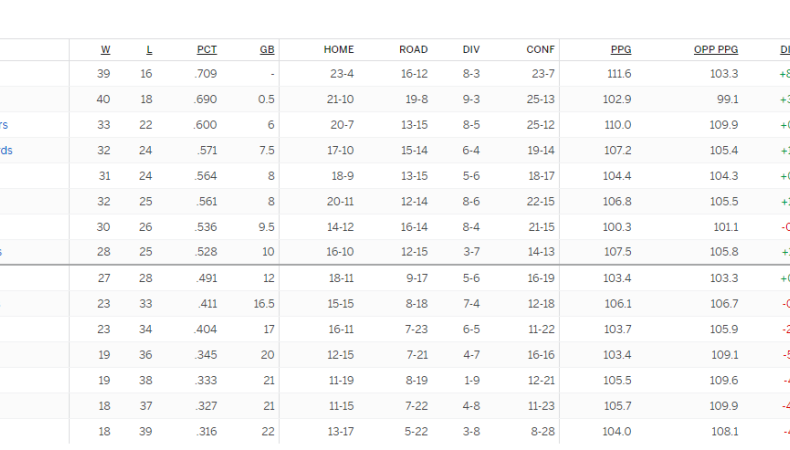This screenshot has width=790, height=450.
Task: Sort table by L column header
Action: click(x=149, y=50)
